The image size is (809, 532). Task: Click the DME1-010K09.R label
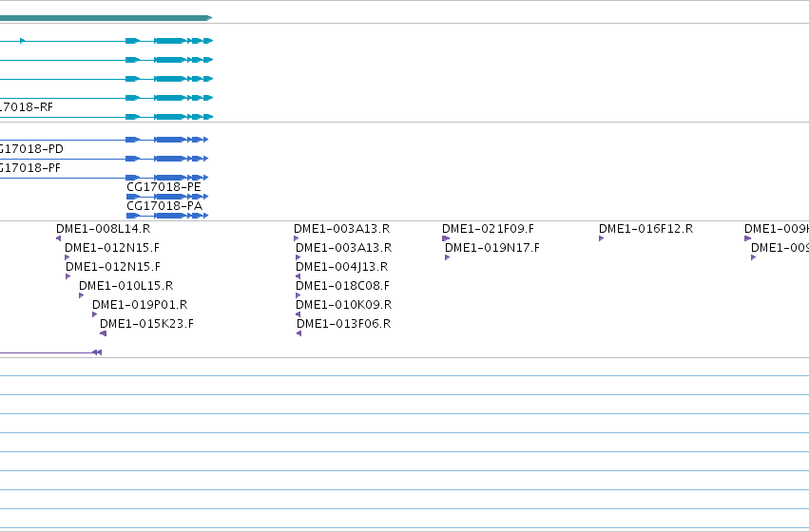pyautogui.click(x=343, y=305)
